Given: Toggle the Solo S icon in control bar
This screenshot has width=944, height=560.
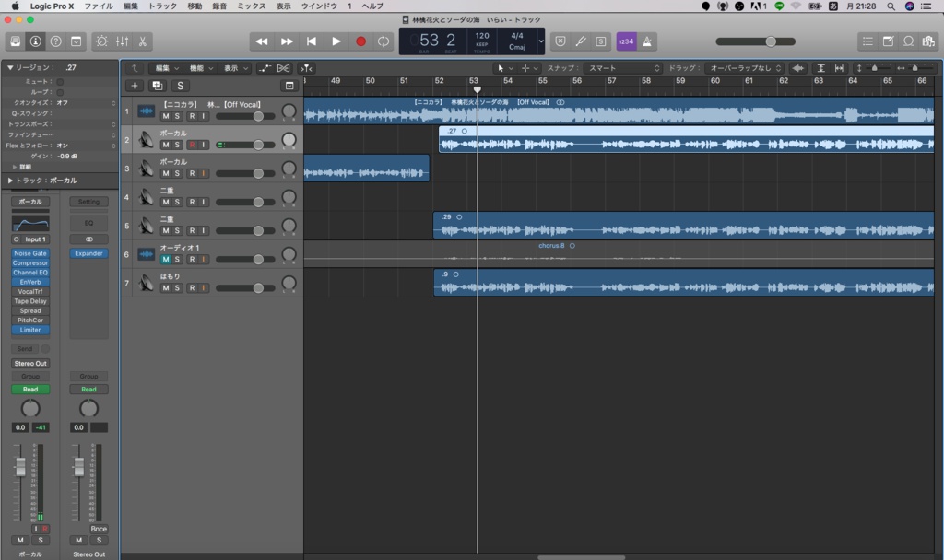Looking at the screenshot, I should (x=601, y=41).
